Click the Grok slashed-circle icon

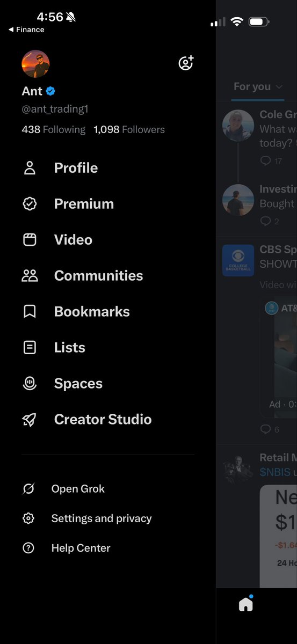tap(28, 489)
